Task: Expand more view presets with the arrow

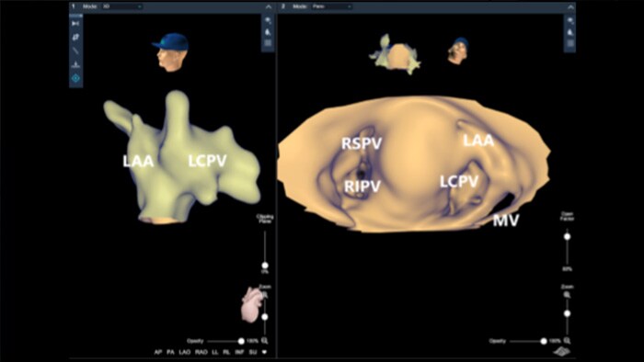Action: [264, 352]
